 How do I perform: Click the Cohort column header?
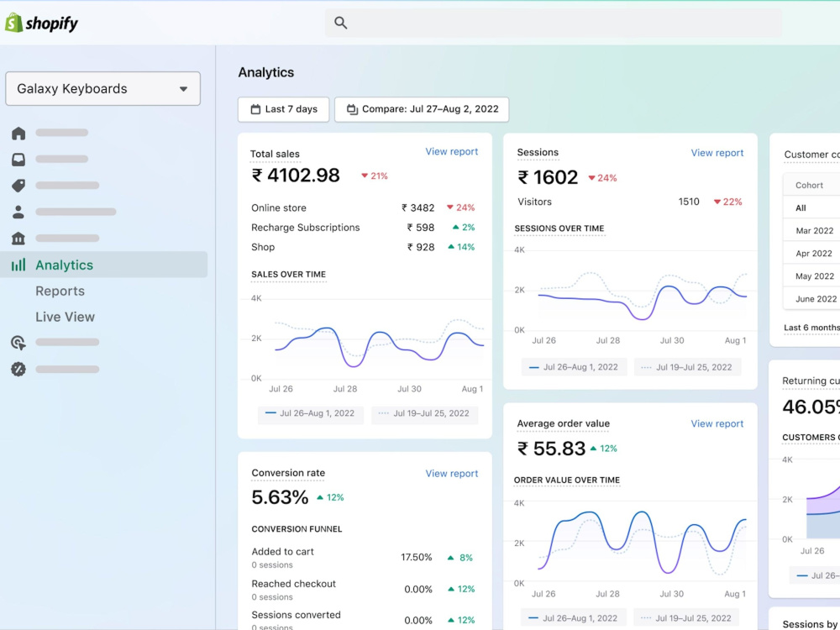[809, 186]
